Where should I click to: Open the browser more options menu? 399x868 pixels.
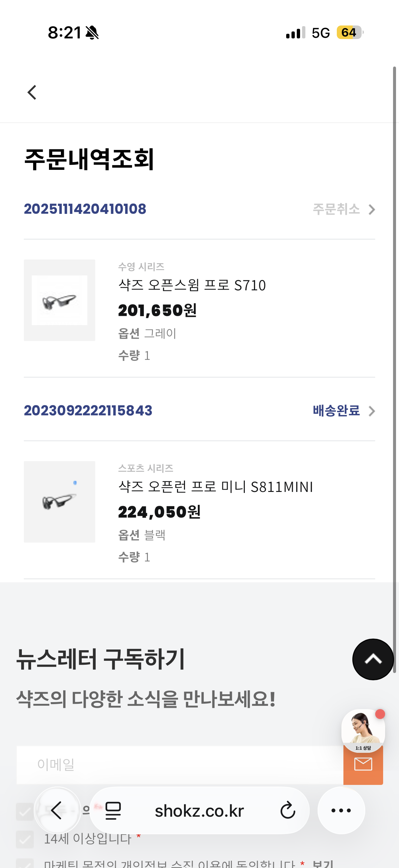point(341,810)
